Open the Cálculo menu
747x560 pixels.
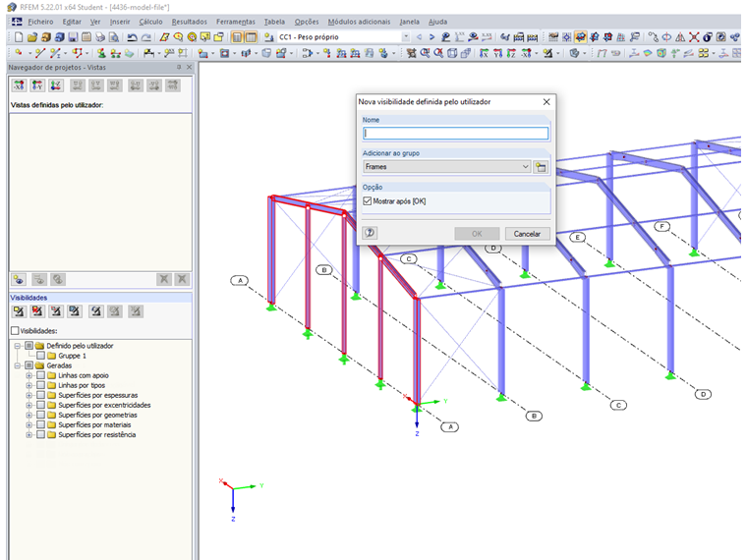[150, 22]
